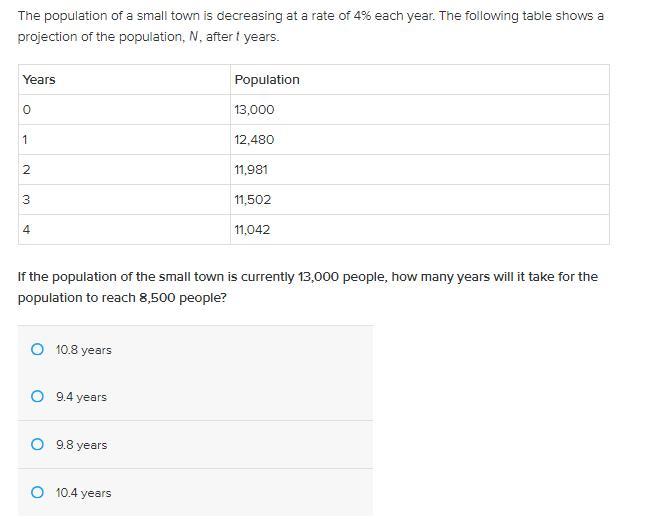This screenshot has height=519, width=671.
Task: Click the '10.4 years' answer label text
Action: click(83, 493)
